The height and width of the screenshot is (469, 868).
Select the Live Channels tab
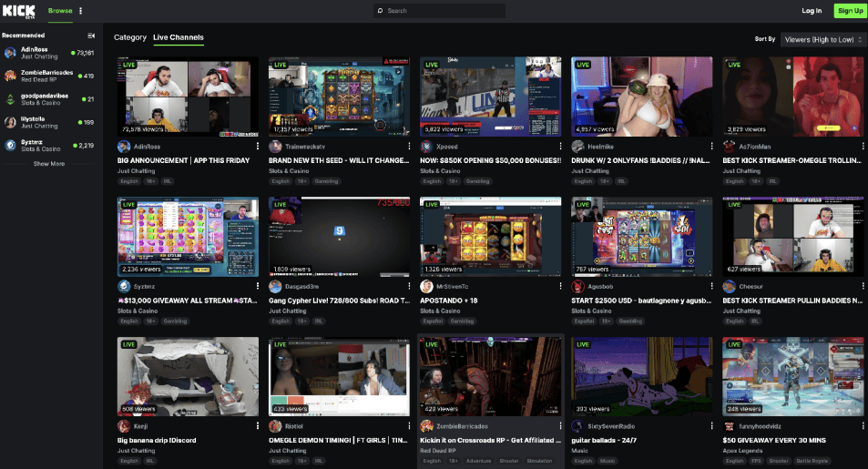179,37
